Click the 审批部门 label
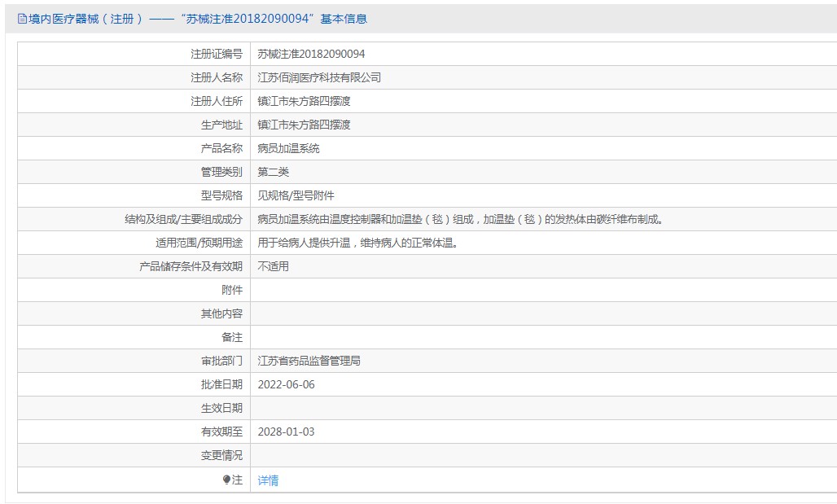This screenshot has width=837, height=504. 221,361
